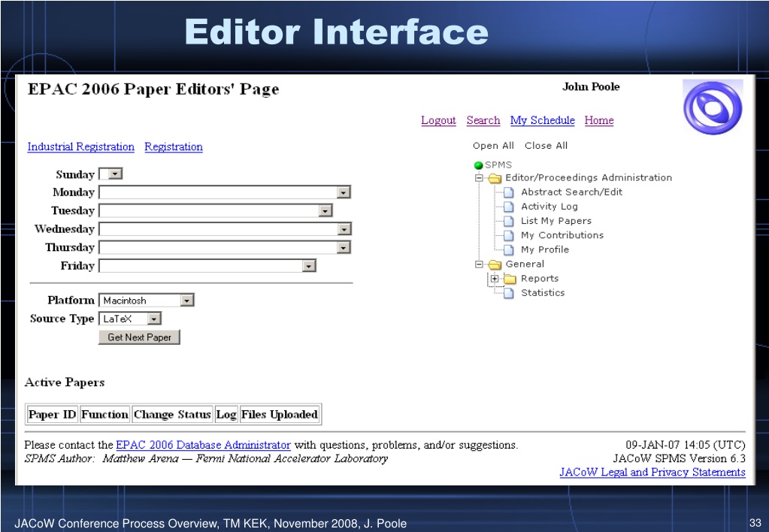Click the Logout link
Screen dimensions: 769x532
pyautogui.click(x=438, y=121)
